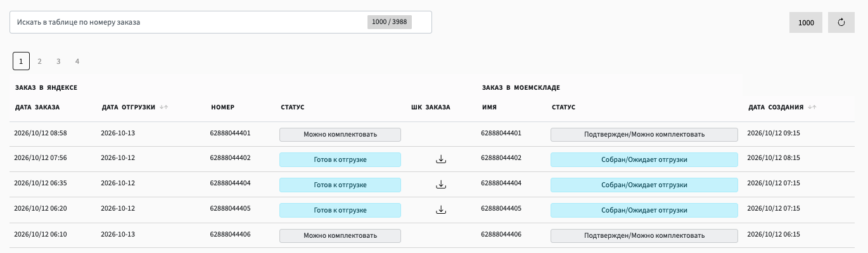Click Готов к отгрузке for order 62888044405
This screenshot has height=253, width=868.
340,210
